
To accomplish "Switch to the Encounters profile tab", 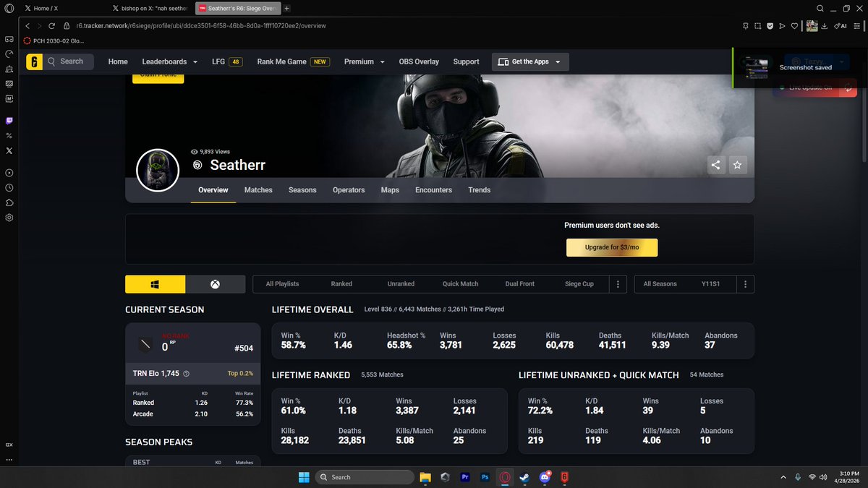I will pyautogui.click(x=433, y=190).
